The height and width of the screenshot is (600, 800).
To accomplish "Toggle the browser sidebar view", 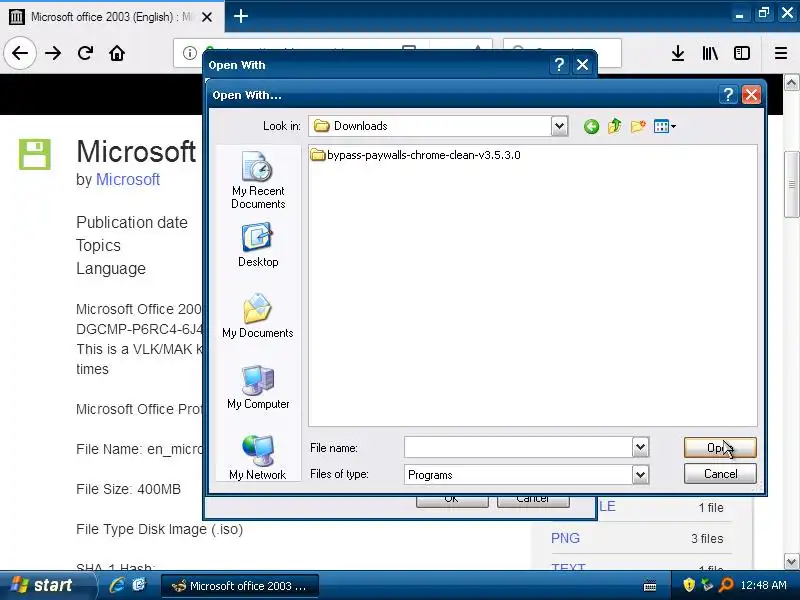I will point(741,53).
